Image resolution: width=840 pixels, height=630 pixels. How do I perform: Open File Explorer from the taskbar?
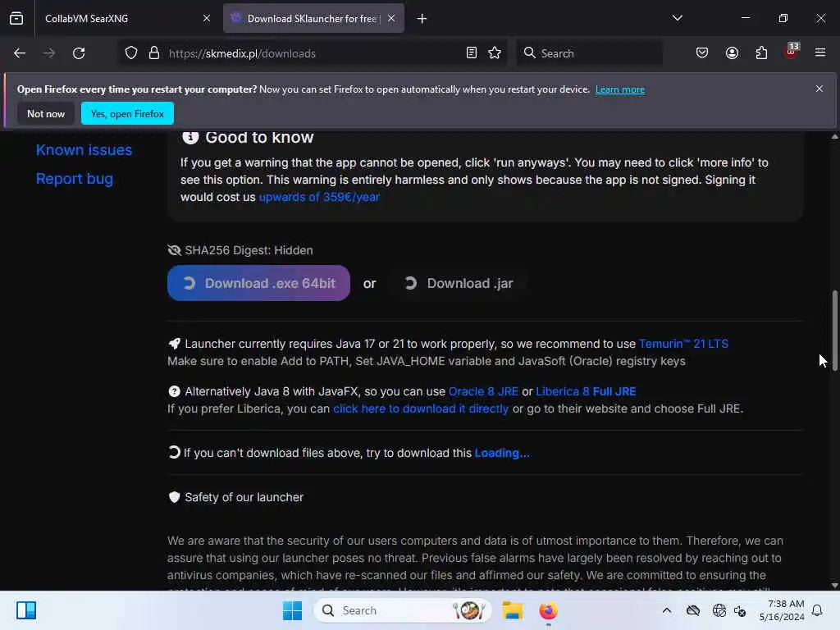click(512, 610)
